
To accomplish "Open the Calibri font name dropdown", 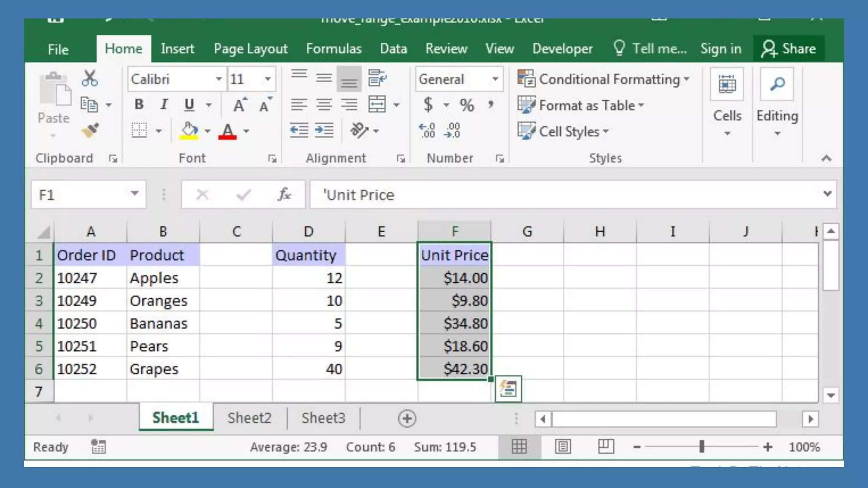I will (219, 79).
